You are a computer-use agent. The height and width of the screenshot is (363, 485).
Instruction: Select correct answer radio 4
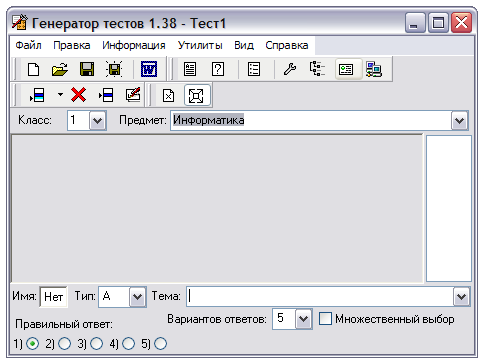coord(129,344)
